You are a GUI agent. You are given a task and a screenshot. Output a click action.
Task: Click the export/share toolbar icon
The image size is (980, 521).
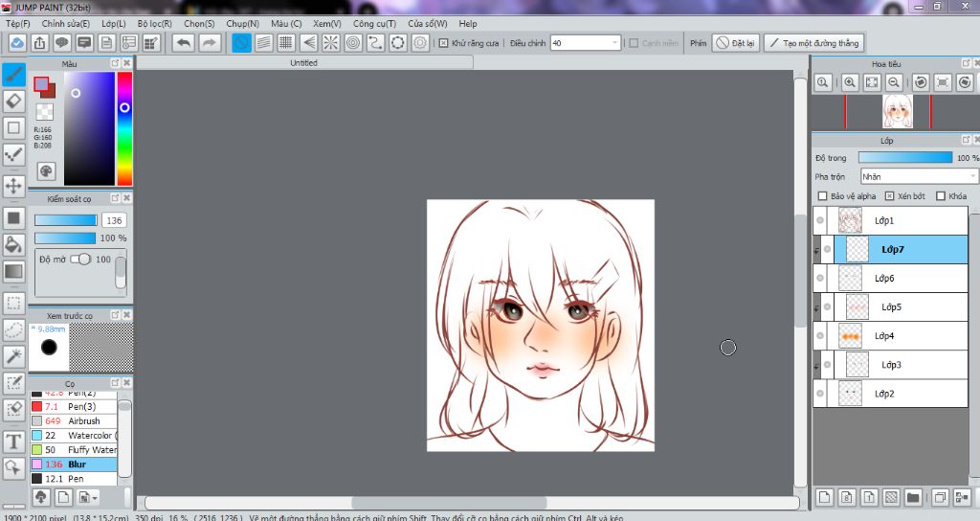coord(39,43)
